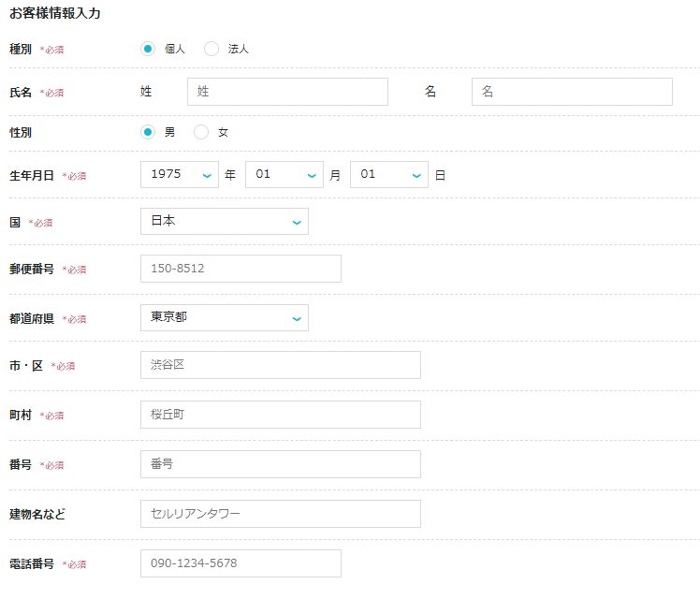This screenshot has height=599, width=700.
Task: Select the 法人 radio button
Action: [x=211, y=49]
